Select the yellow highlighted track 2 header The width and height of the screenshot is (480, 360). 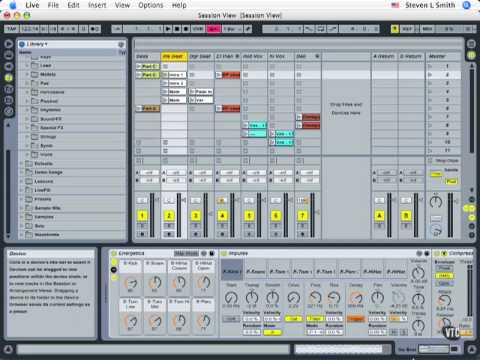[174, 56]
